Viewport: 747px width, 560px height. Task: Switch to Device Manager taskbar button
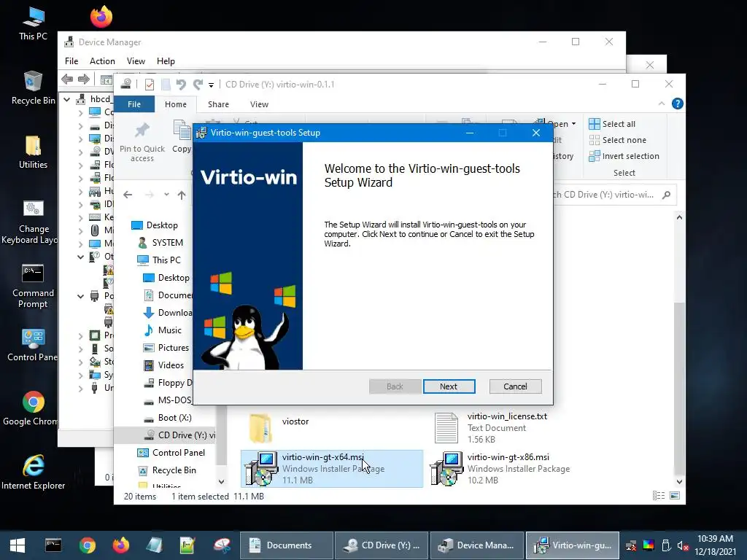click(x=477, y=545)
